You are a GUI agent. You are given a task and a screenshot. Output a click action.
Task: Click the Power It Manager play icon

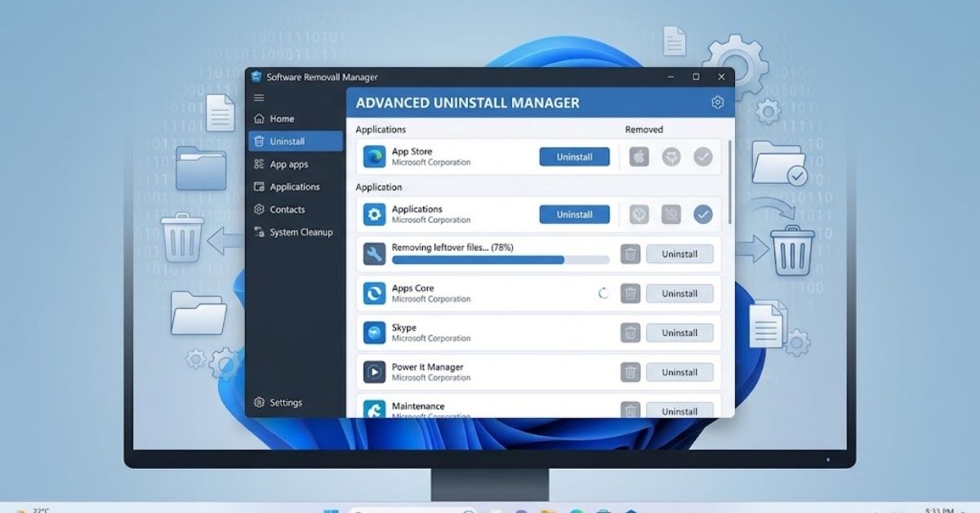pyautogui.click(x=375, y=372)
